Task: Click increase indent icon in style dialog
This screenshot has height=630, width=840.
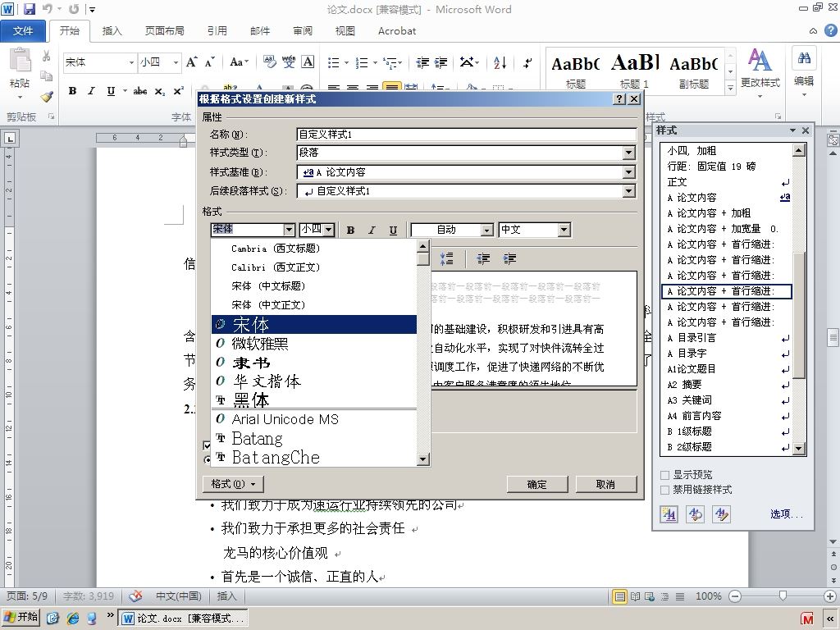Action: click(509, 258)
